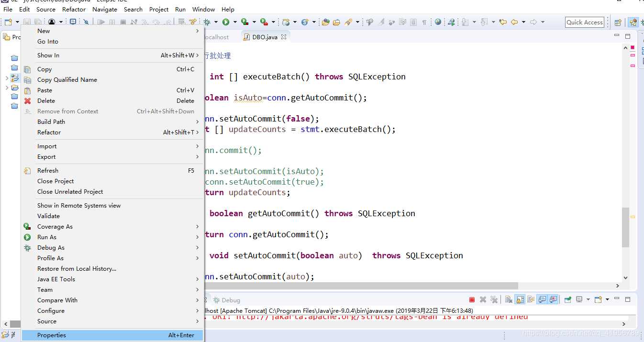Screen dimensions: 644x342
Task: Click the Show Whitespace Characters pilcrow icon
Action: click(424, 22)
